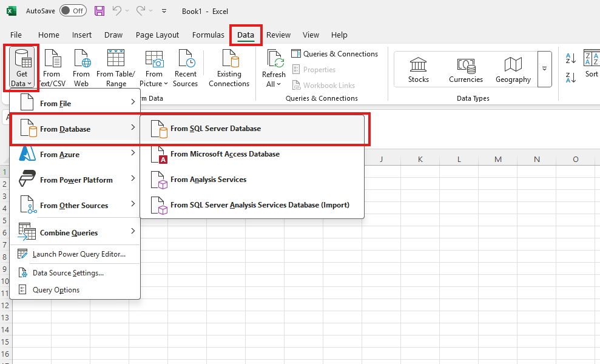
Task: Open the Undo history dropdown
Action: pos(127,11)
